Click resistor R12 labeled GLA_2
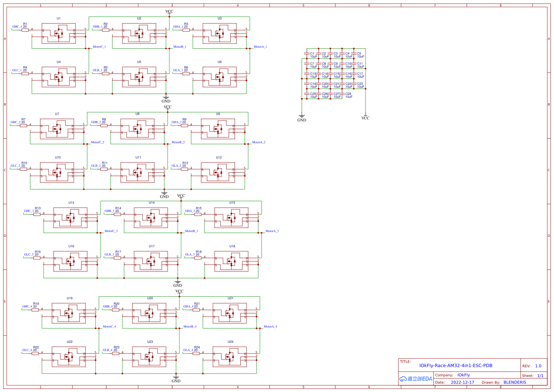 point(185,169)
